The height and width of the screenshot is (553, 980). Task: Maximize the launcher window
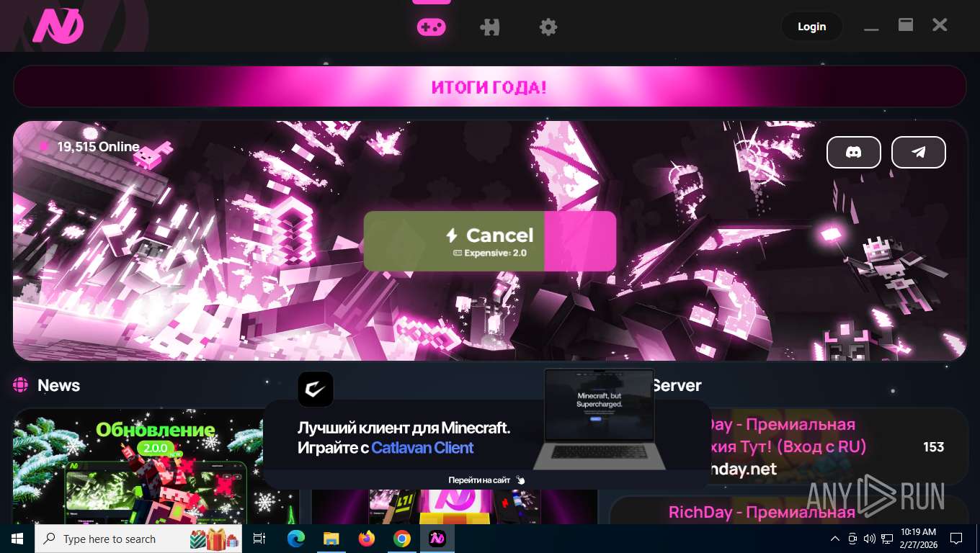(906, 25)
